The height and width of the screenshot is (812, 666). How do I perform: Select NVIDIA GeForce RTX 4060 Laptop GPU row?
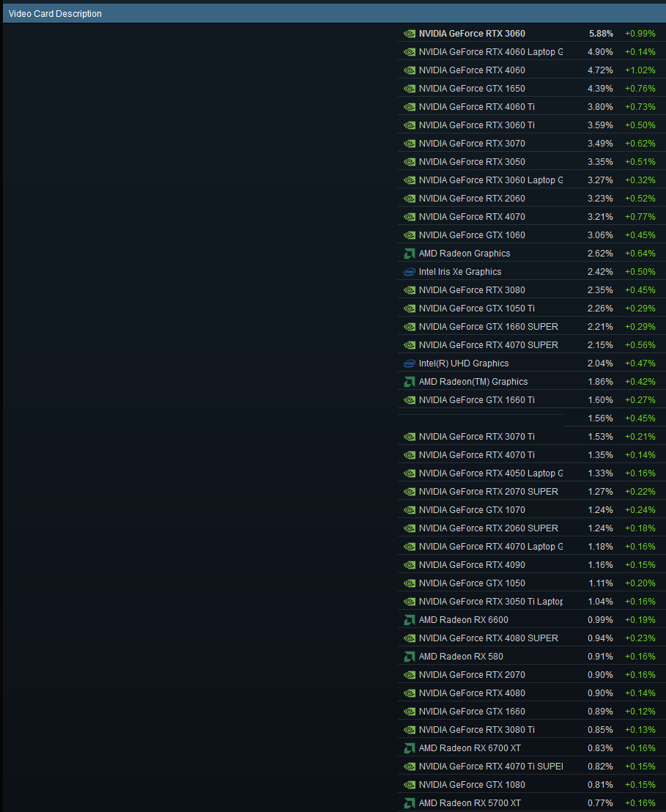(532, 52)
